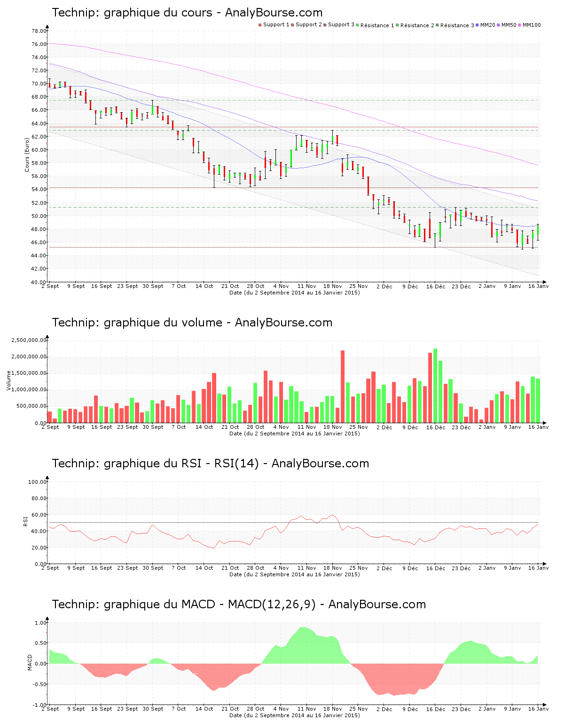Select the 'Résistance 3' legend label

pos(457,25)
